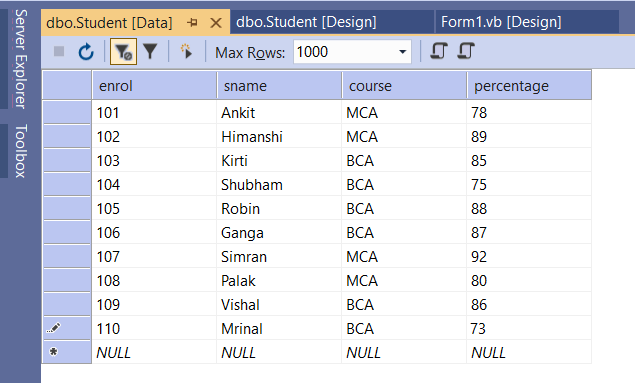
Task: Click the execute script icon
Action: click(x=186, y=51)
